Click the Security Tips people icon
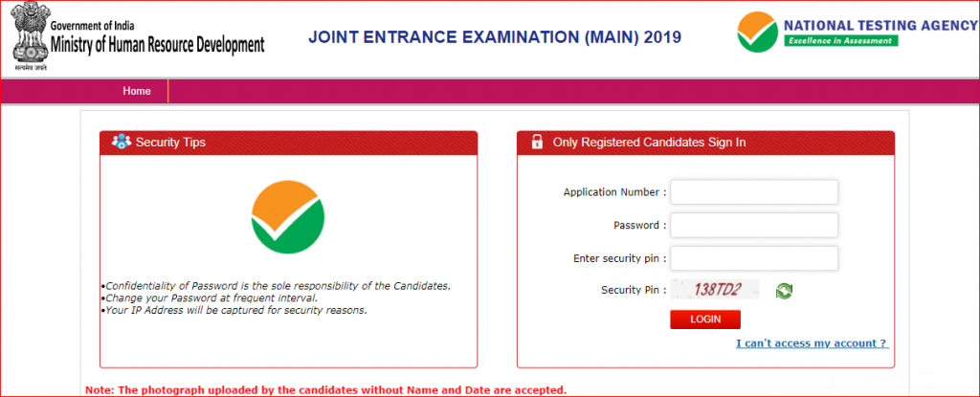This screenshot has height=397, width=980. [x=122, y=142]
